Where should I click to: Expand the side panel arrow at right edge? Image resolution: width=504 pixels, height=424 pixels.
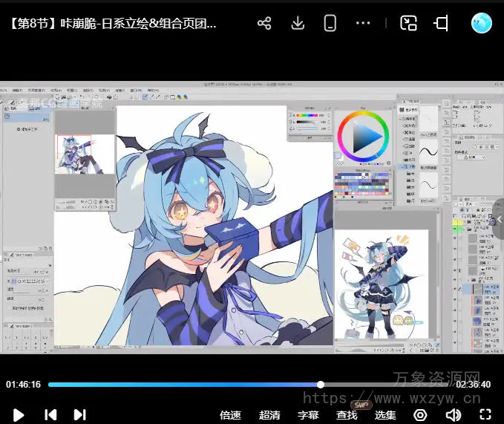(x=499, y=219)
